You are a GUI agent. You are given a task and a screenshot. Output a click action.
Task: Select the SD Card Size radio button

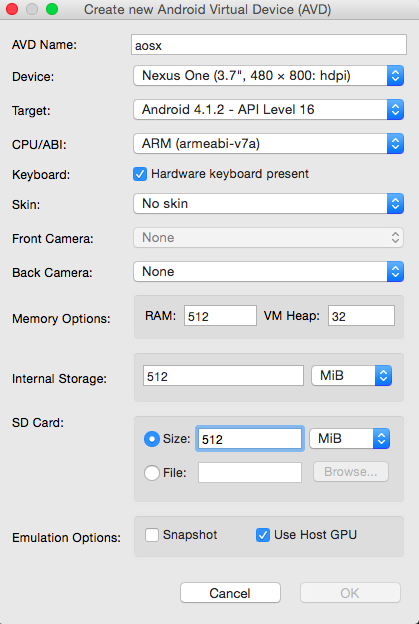pyautogui.click(x=152, y=439)
